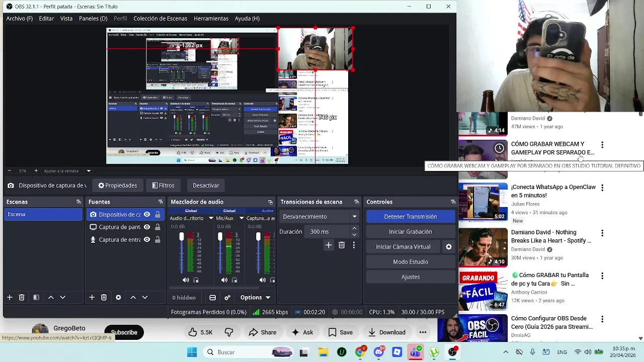Dislike the YouTube video with thumbs-down icon
The width and height of the screenshot is (644, 362).
pos(229,332)
